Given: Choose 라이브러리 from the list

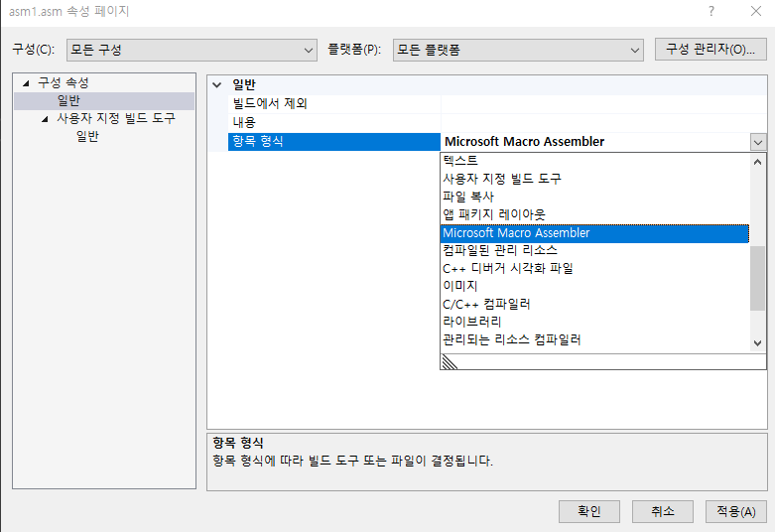Looking at the screenshot, I should click(594, 322).
